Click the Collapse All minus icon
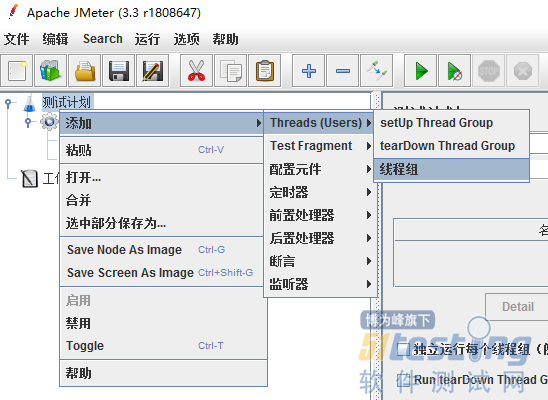 point(342,71)
